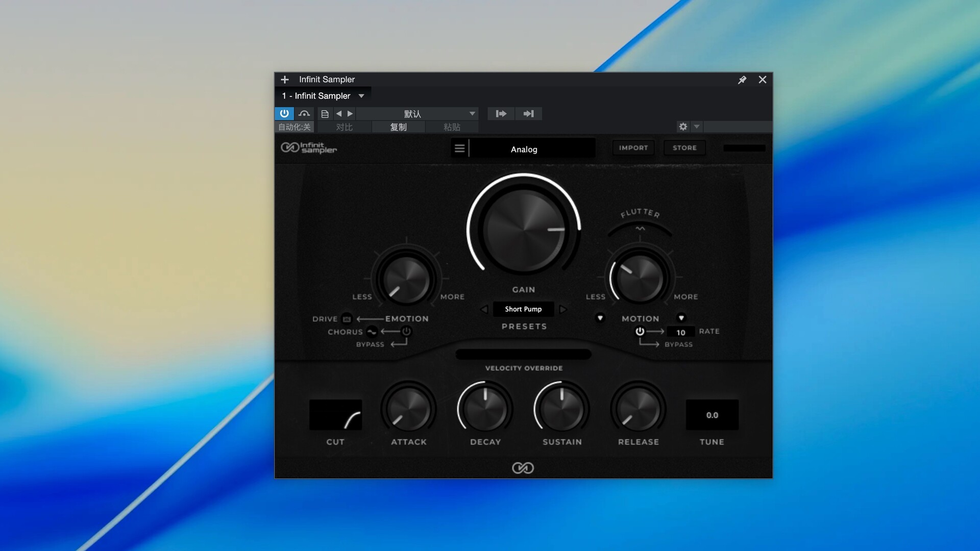Click the STORE button
The image size is (980, 551).
[684, 147]
